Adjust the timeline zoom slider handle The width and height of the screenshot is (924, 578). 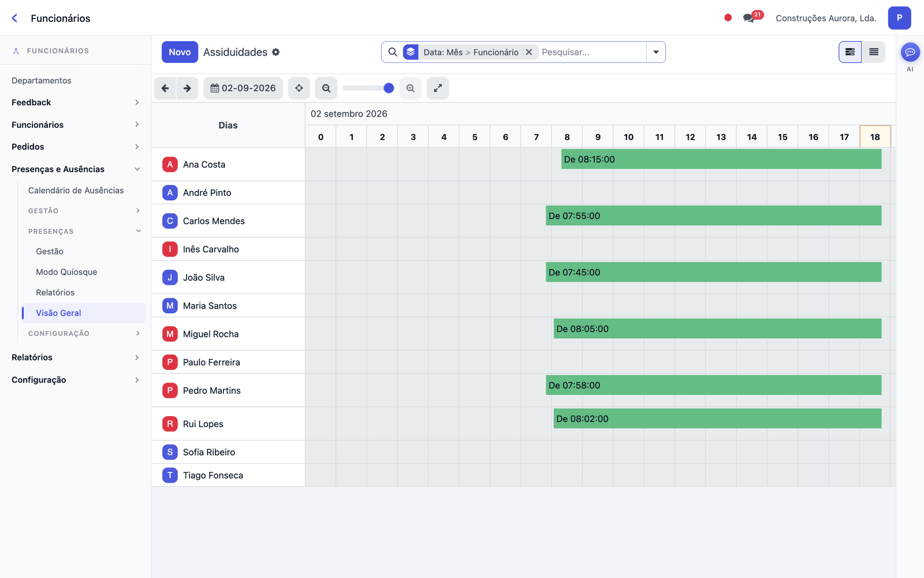click(x=389, y=88)
